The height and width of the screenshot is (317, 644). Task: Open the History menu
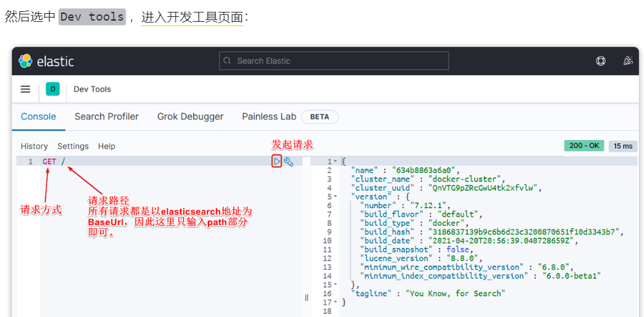click(34, 146)
